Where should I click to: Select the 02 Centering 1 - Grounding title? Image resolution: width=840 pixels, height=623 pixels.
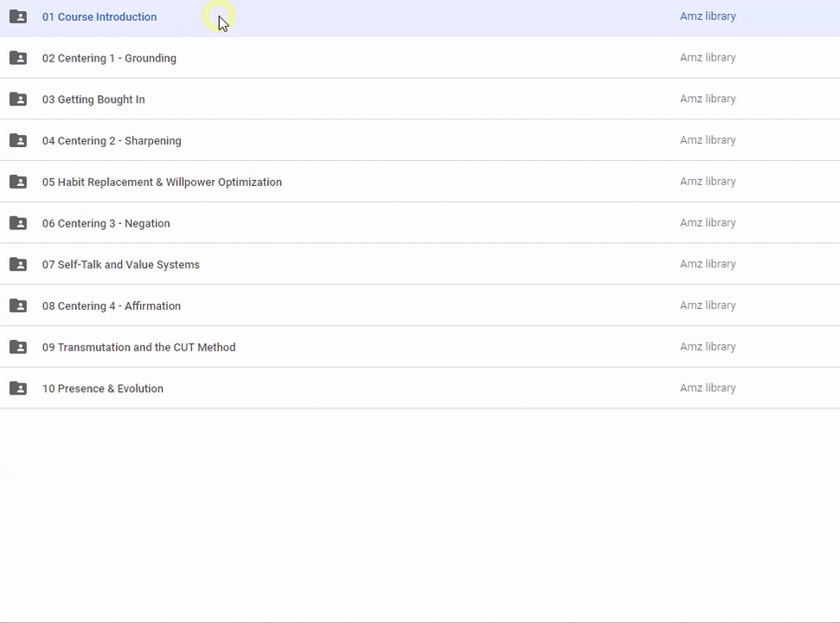tap(109, 59)
